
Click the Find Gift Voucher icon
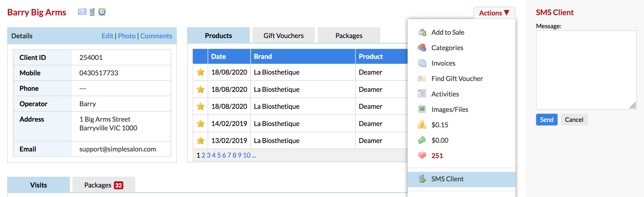pyautogui.click(x=422, y=79)
